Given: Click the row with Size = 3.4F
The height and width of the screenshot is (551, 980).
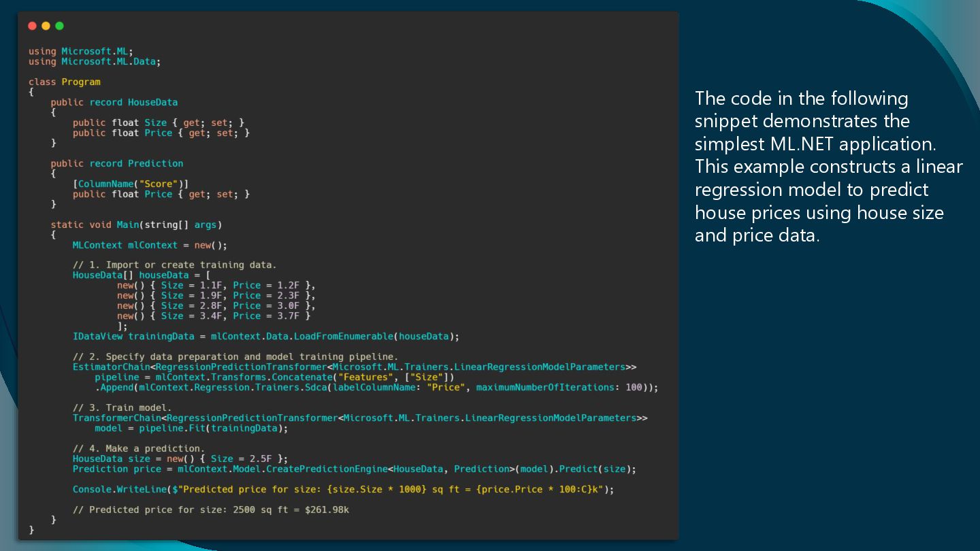Looking at the screenshot, I should click(x=214, y=316).
